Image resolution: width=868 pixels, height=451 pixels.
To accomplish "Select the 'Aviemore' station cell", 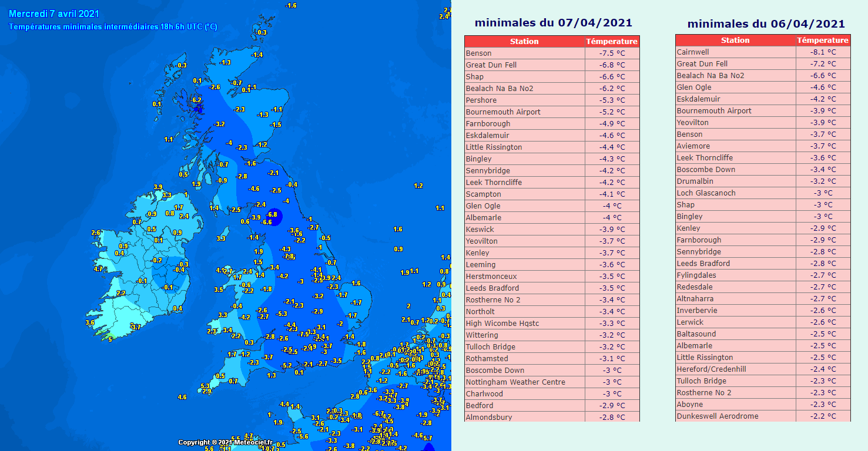I will tap(736, 146).
